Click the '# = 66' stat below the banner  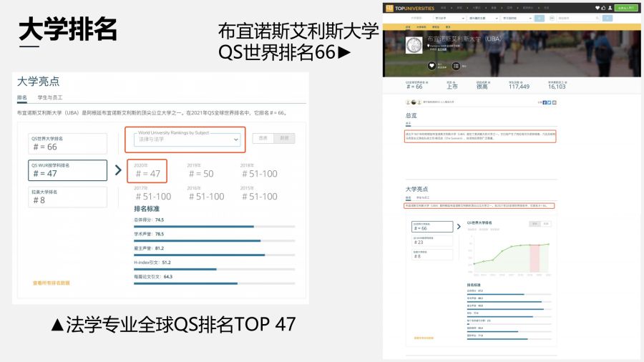415,85
